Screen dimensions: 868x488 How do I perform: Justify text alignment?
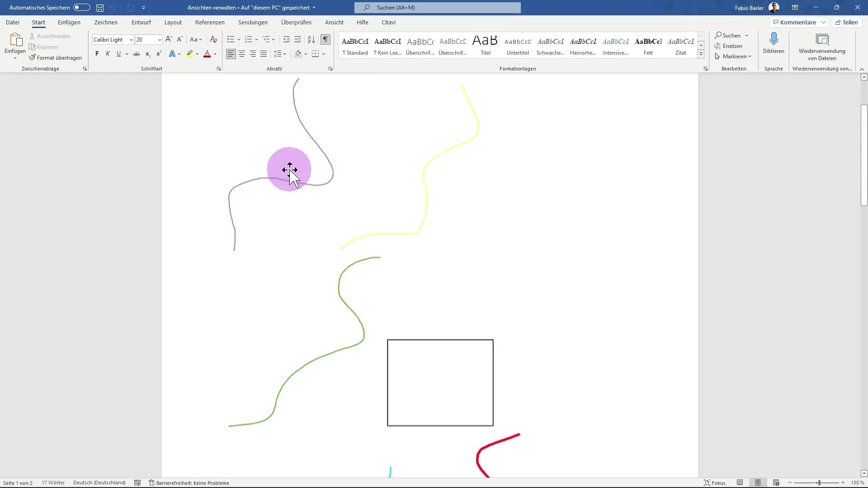pos(264,54)
